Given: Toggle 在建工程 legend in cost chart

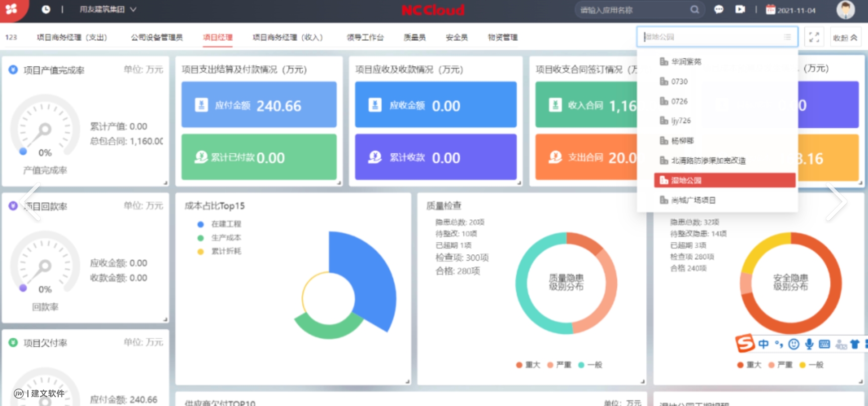Looking at the screenshot, I should tap(219, 224).
